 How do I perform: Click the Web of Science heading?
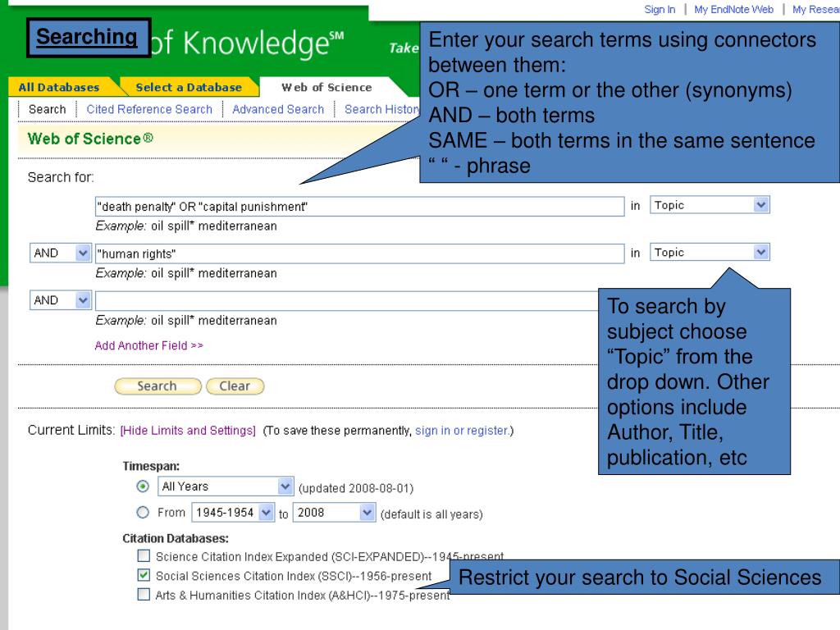90,139
